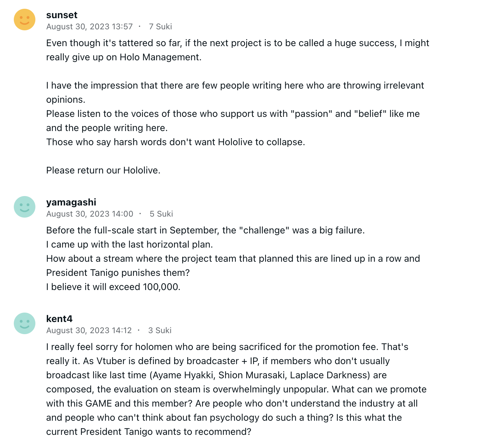
Task: Click kent4's teal smiley avatar
Action: 25,323
